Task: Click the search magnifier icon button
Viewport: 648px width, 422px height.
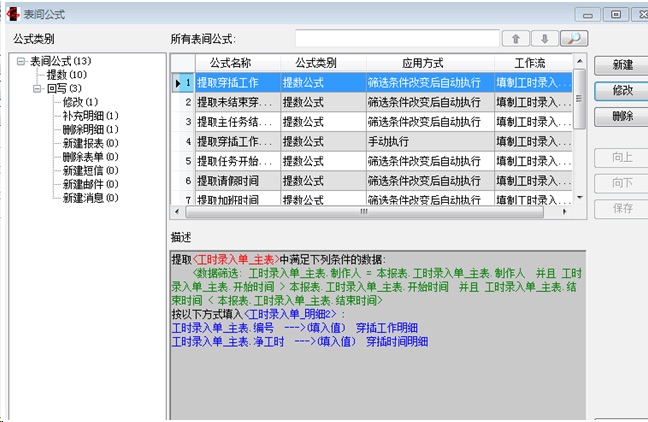Action: (572, 39)
